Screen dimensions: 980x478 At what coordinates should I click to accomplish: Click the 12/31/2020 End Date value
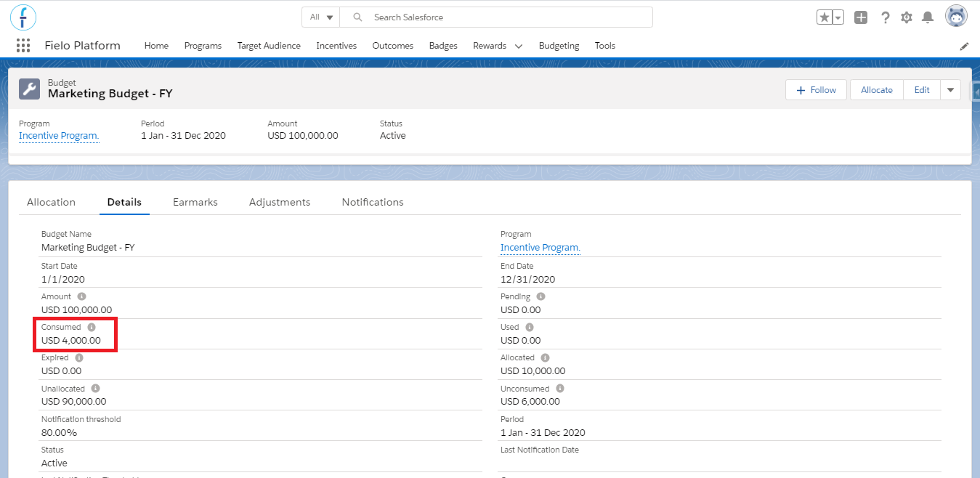tap(528, 280)
